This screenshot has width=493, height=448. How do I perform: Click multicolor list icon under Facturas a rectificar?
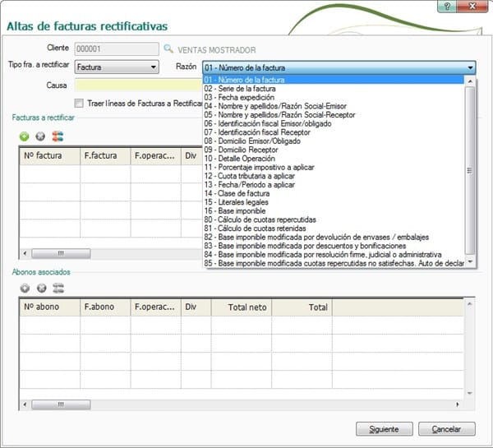[x=57, y=136]
